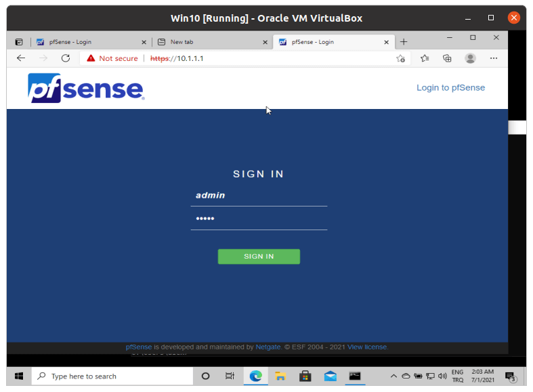Go back using the browser back arrow
Image resolution: width=533 pixels, height=392 pixels.
[x=21, y=58]
